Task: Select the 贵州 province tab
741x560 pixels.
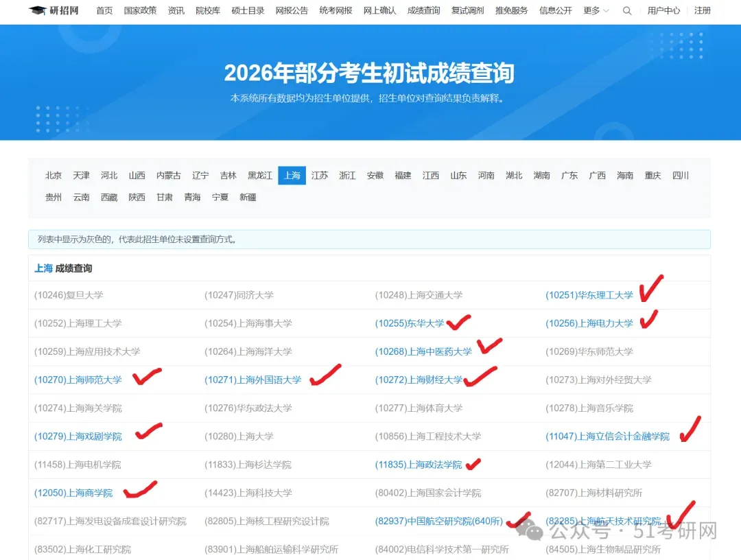Action: (x=54, y=197)
